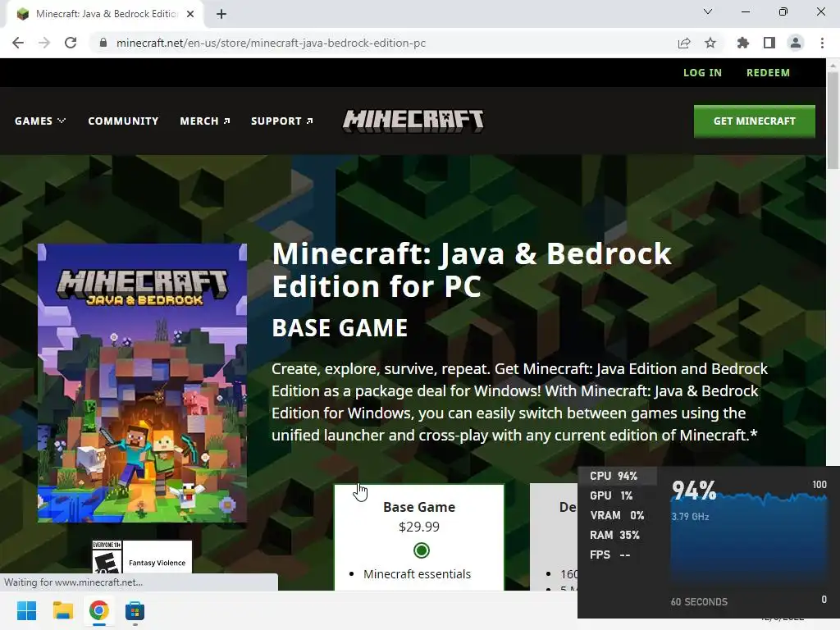Open File Explorer from the taskbar
The height and width of the screenshot is (630, 840).
click(x=62, y=610)
